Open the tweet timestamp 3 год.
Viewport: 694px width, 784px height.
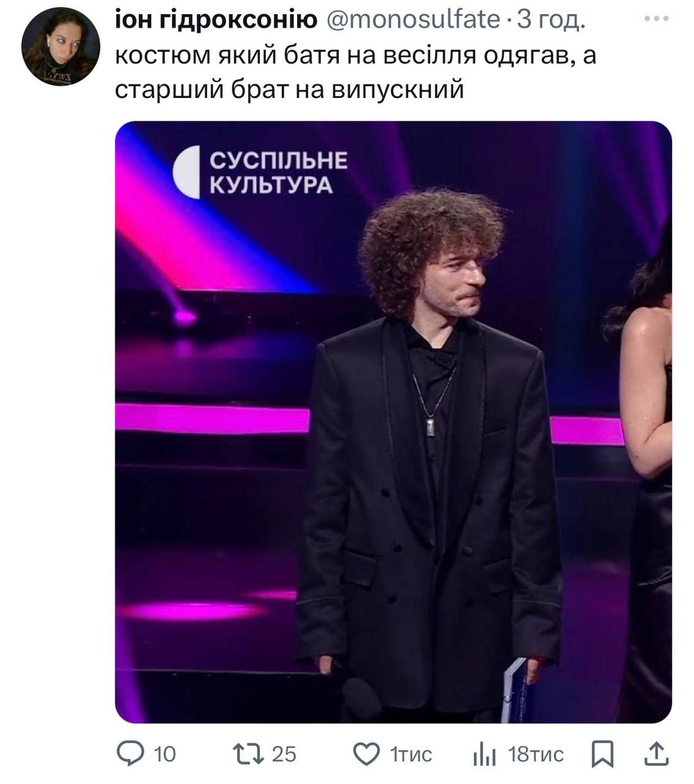[x=551, y=21]
